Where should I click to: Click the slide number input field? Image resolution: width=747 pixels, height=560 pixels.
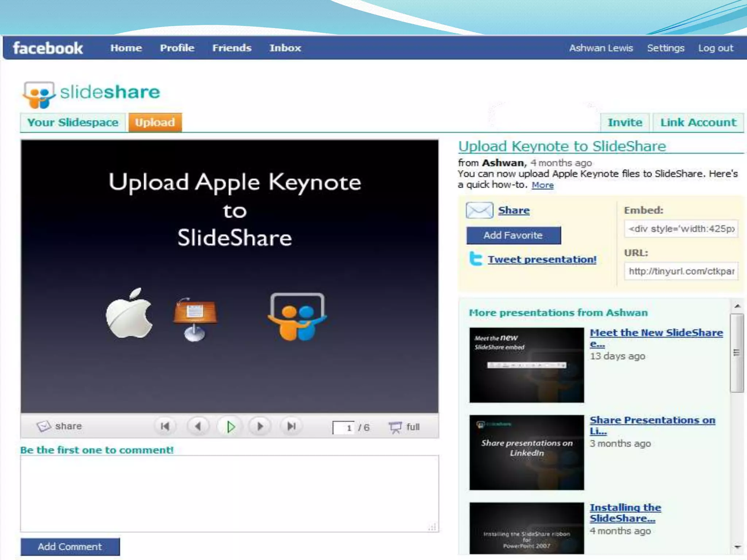click(x=344, y=427)
